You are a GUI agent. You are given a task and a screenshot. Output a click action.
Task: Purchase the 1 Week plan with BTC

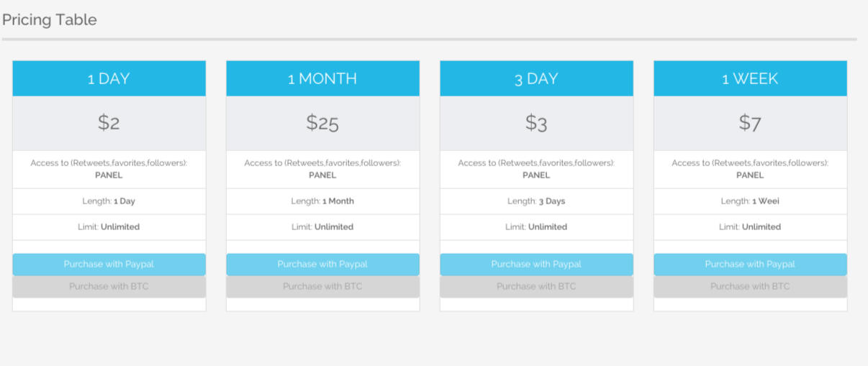pos(750,286)
